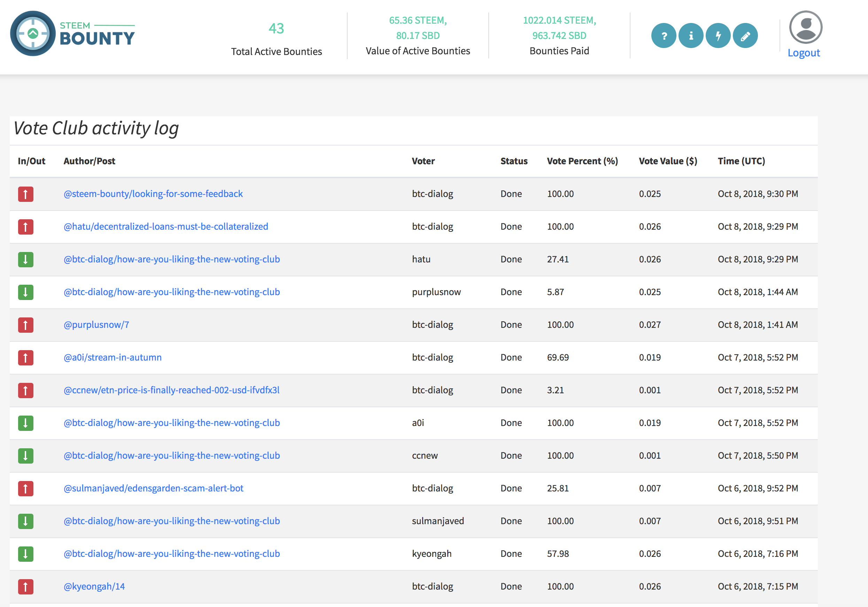Click red up arrow beside @ccnew post
868x607 pixels.
(26, 391)
